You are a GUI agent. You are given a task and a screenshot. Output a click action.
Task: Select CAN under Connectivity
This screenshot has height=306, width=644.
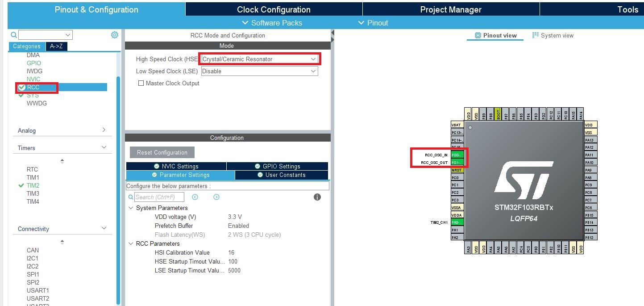point(33,250)
